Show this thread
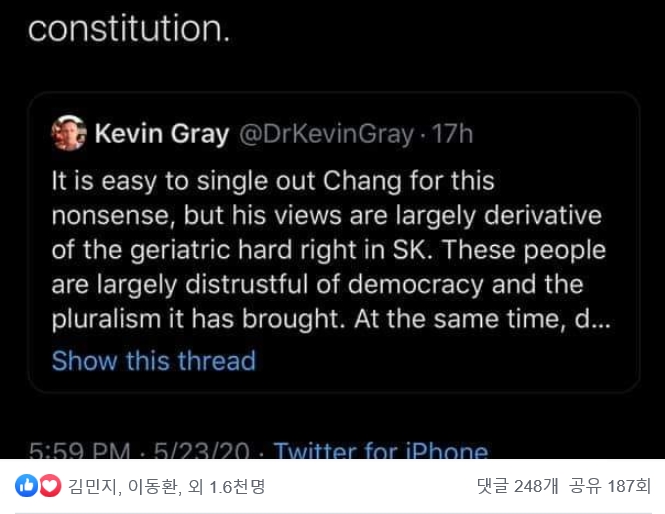665x514 pixels. click(x=153, y=360)
